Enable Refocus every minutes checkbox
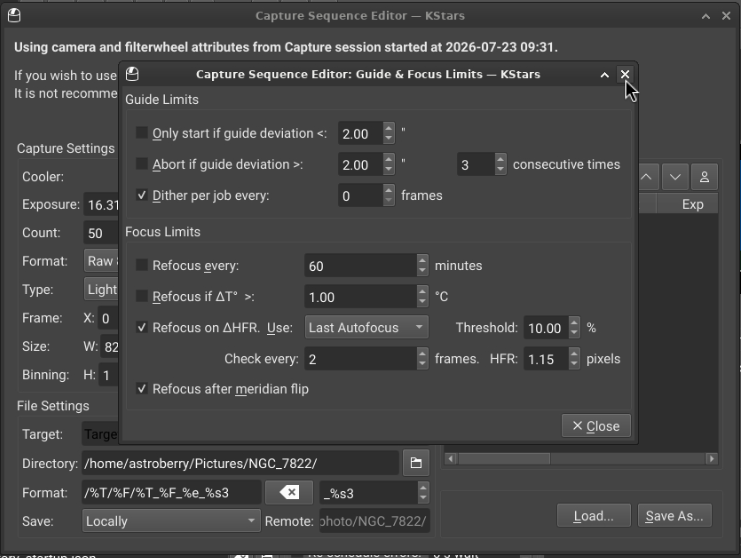Viewport: 741px width, 558px height. (142, 265)
